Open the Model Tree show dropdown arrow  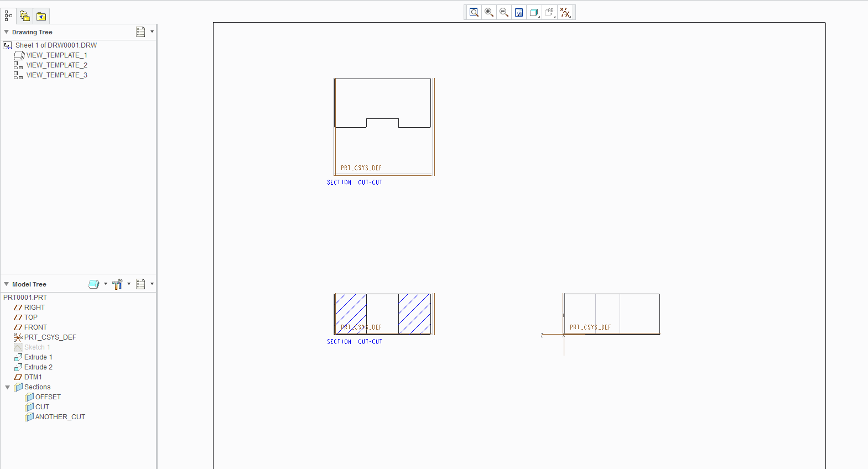[106, 284]
